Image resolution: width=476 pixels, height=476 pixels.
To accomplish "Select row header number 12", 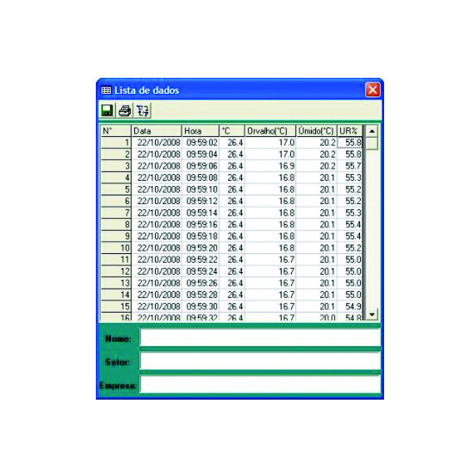I will click(x=116, y=271).
